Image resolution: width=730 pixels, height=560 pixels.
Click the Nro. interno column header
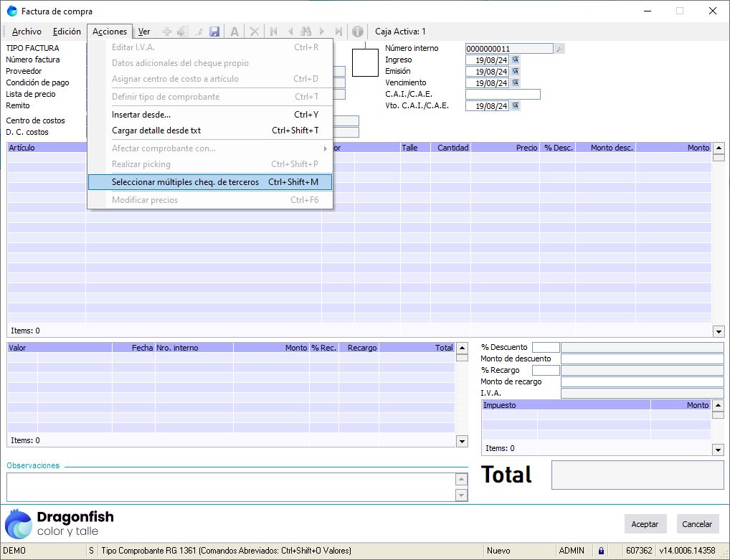pyautogui.click(x=194, y=348)
